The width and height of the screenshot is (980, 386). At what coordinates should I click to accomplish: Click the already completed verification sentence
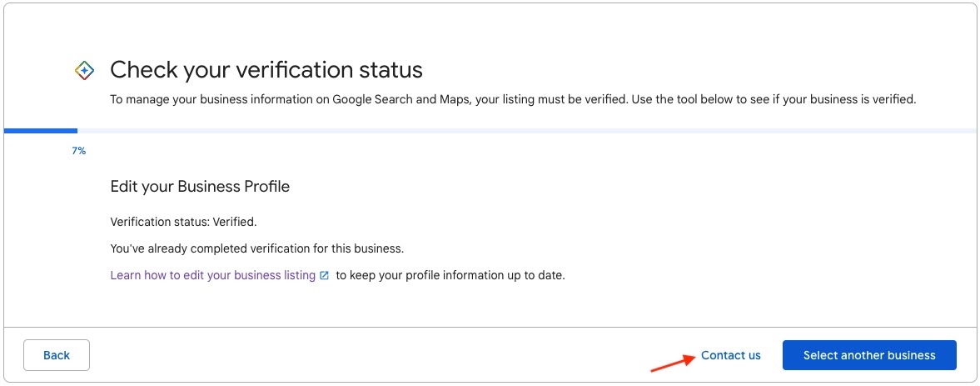pyautogui.click(x=256, y=248)
